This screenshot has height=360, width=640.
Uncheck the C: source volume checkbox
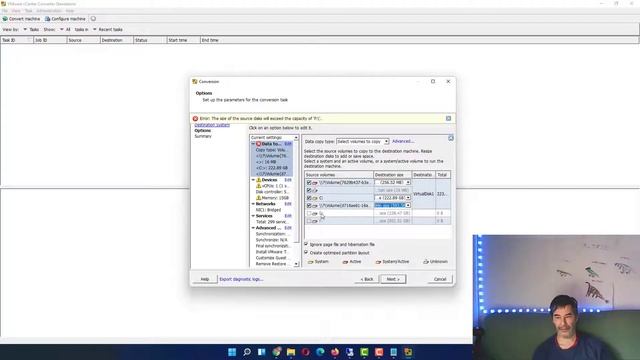tap(309, 198)
